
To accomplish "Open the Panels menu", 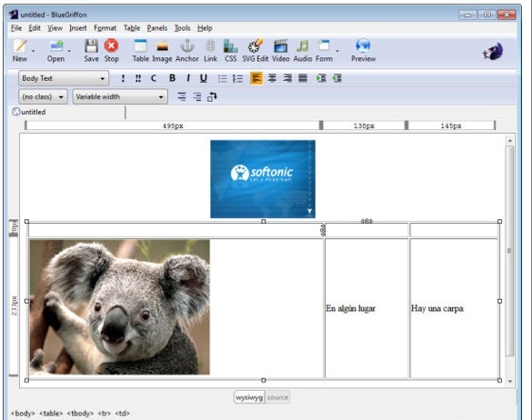I will 157,28.
